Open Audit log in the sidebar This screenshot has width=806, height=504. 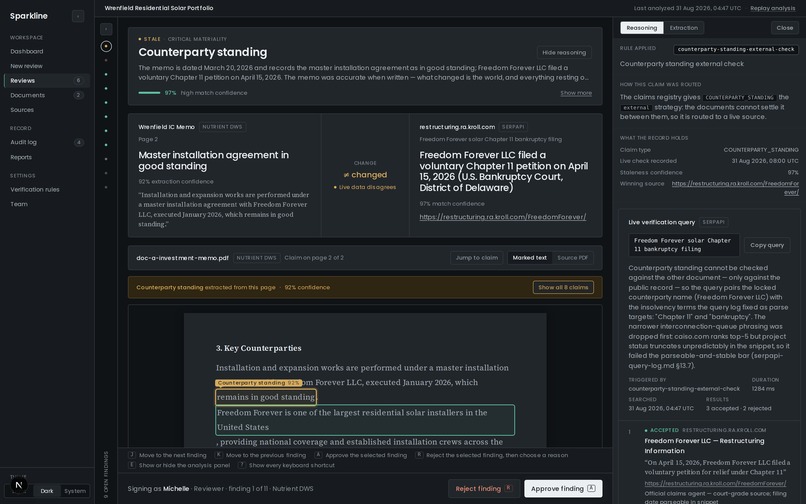tap(46, 142)
